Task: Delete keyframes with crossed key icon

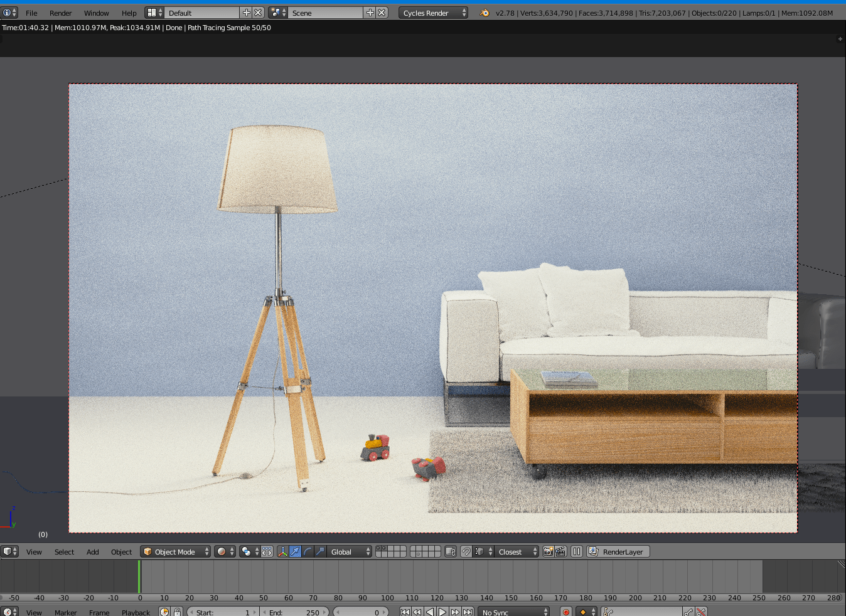Action: 702,612
